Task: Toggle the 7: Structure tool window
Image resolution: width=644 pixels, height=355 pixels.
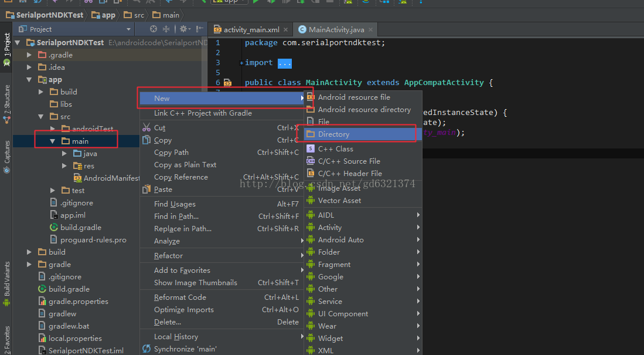Action: click(6, 104)
